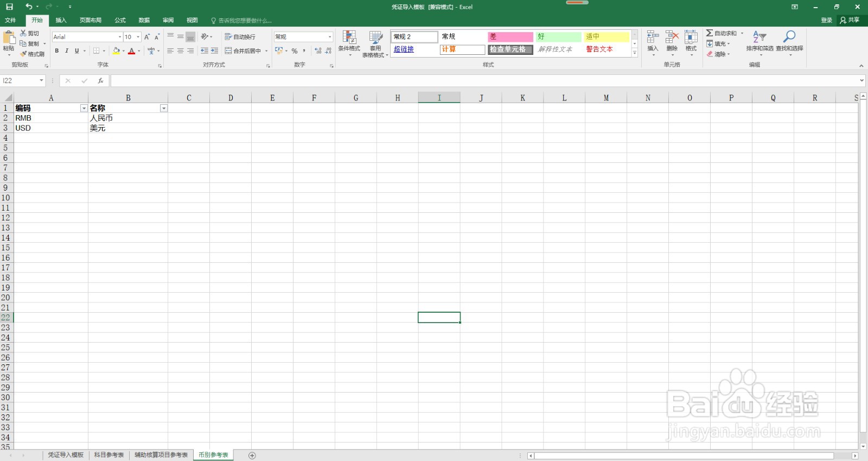
Task: Open the 科目参考表 sheet tab
Action: click(109, 455)
